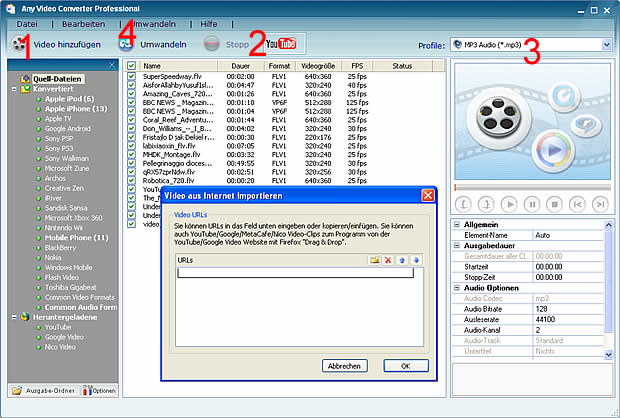Collapse the Allgemein properties section

tap(457, 225)
